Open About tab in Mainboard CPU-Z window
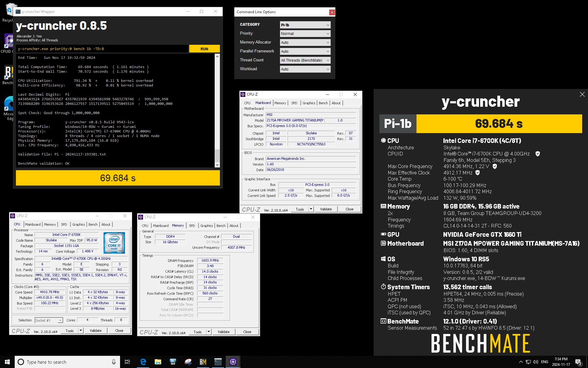Image resolution: width=588 pixels, height=368 pixels. (x=336, y=103)
